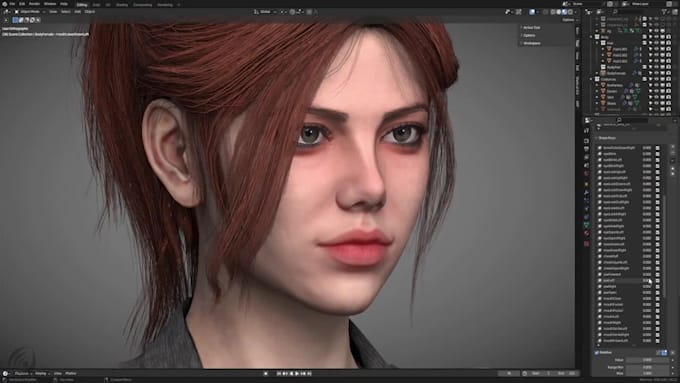Screen dimensions: 680x383
Task: Mute the mouthSmileLeft shape key checkbox
Action: pyautogui.click(x=658, y=329)
